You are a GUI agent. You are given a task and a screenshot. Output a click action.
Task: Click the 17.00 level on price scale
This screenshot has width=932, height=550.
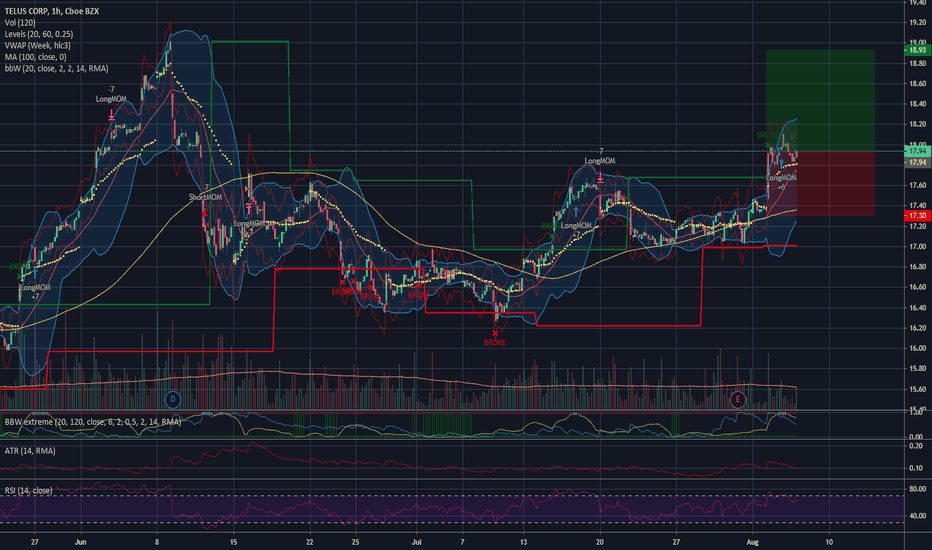(x=917, y=246)
